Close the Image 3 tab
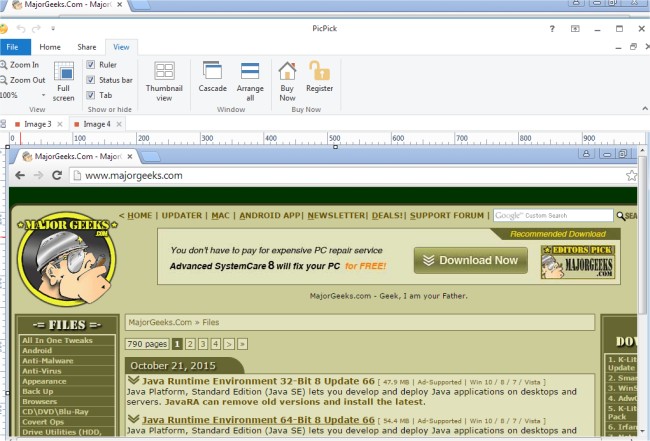Viewport: 650px width, 441px height. [x=60, y=124]
